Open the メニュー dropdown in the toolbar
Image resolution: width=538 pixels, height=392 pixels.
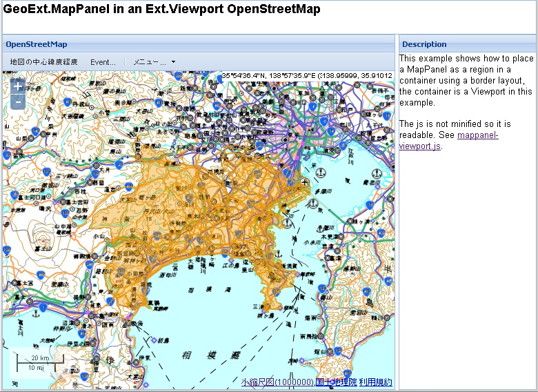[x=154, y=62]
